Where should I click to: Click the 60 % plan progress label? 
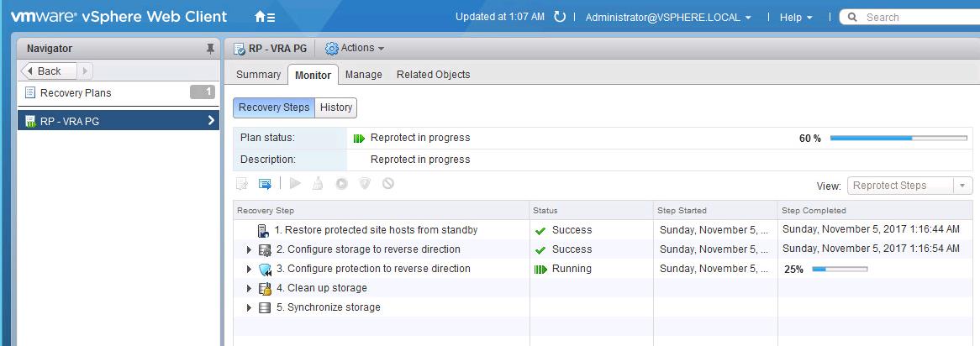click(810, 139)
